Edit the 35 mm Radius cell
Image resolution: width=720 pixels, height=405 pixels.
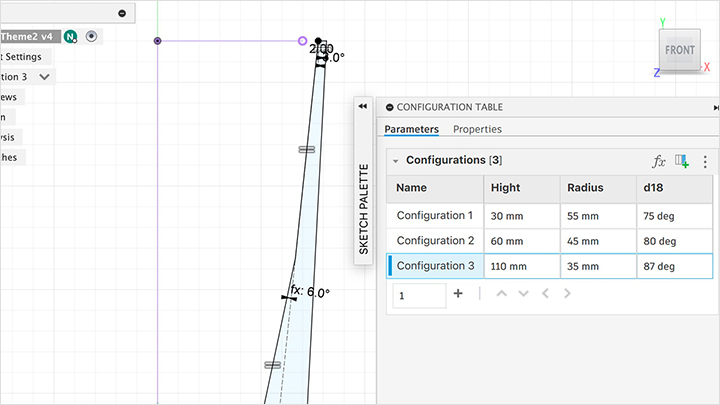point(598,266)
